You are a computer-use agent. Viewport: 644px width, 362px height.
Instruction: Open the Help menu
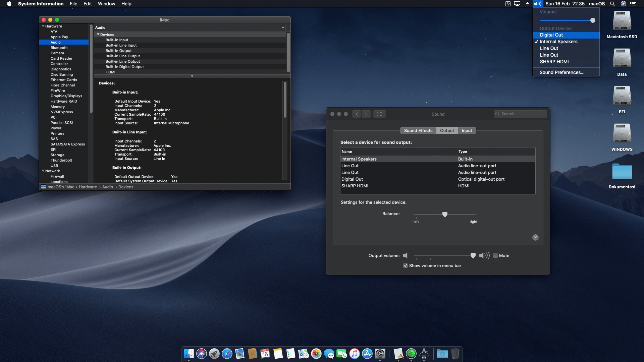pyautogui.click(x=126, y=4)
